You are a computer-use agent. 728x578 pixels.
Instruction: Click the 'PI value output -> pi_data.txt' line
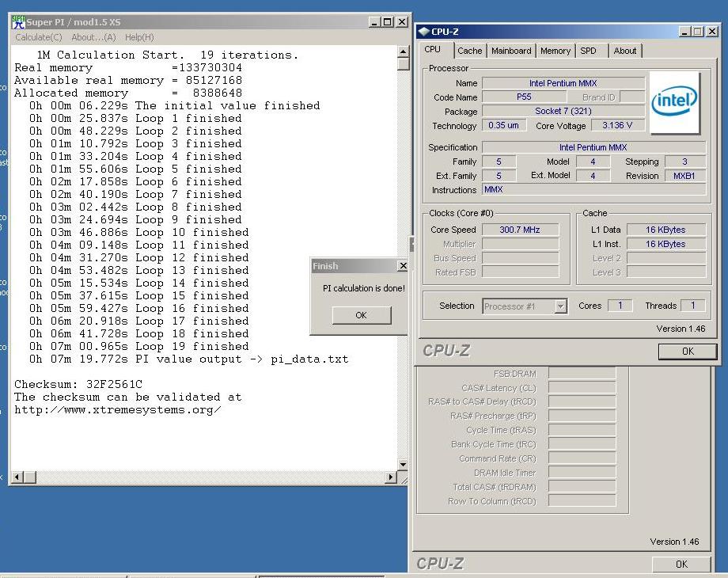point(189,359)
